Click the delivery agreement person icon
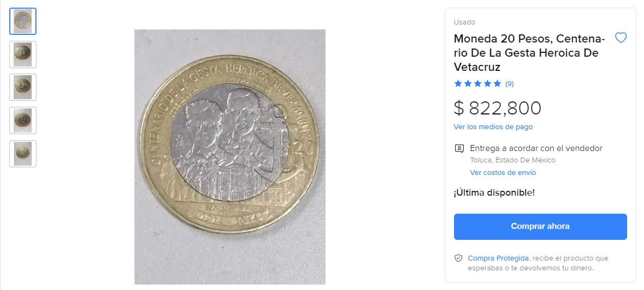 click(459, 148)
